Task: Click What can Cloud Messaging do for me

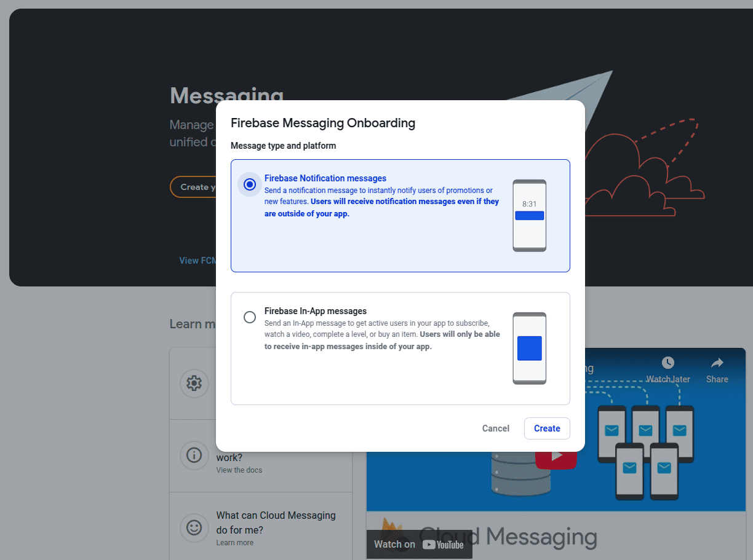Action: [276, 523]
